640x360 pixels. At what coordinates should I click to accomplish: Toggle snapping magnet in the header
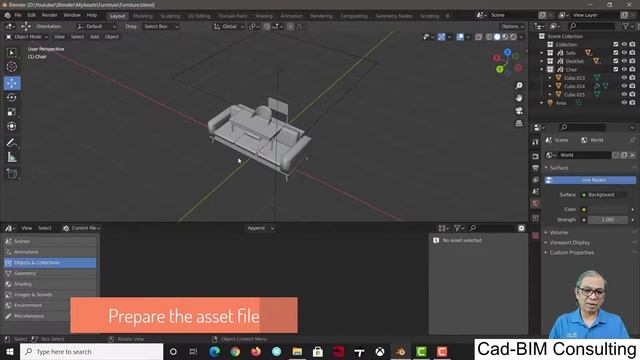(x=267, y=27)
